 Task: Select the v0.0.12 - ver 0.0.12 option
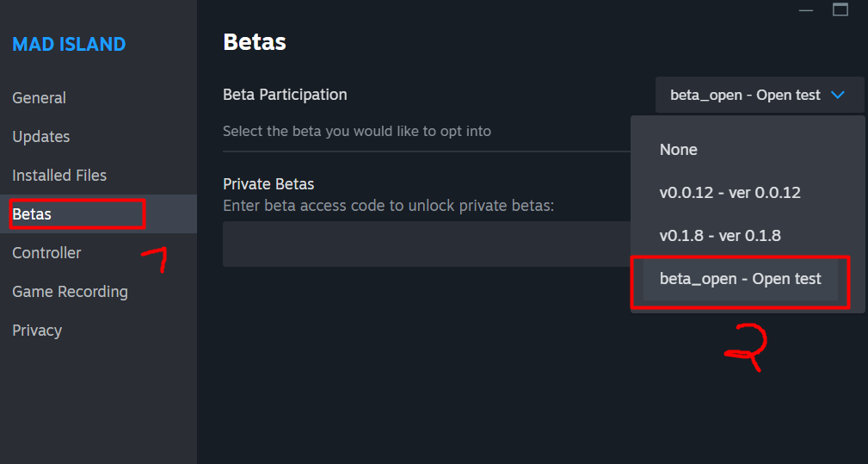[729, 193]
